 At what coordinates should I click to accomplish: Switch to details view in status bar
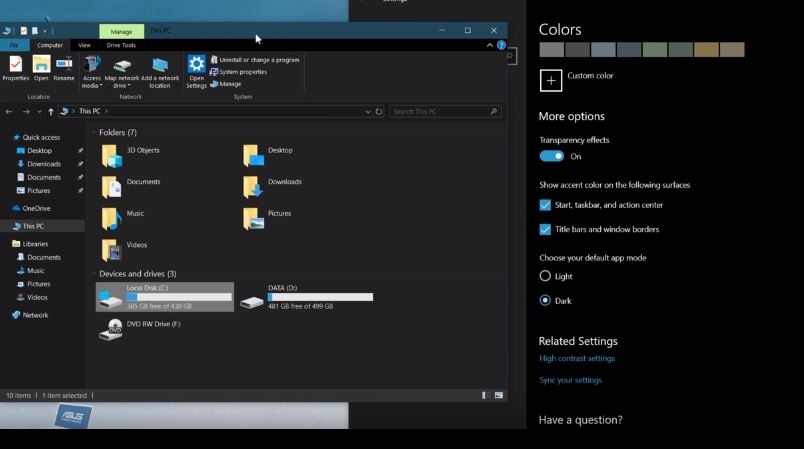(485, 395)
